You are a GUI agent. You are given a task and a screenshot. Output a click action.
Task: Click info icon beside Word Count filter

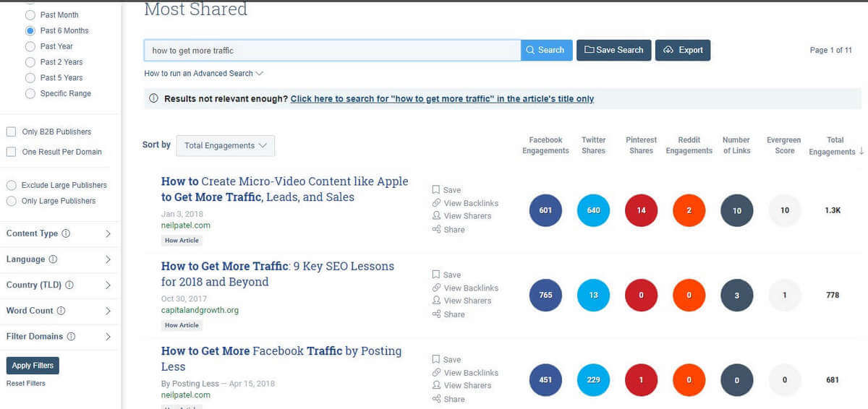click(x=61, y=311)
